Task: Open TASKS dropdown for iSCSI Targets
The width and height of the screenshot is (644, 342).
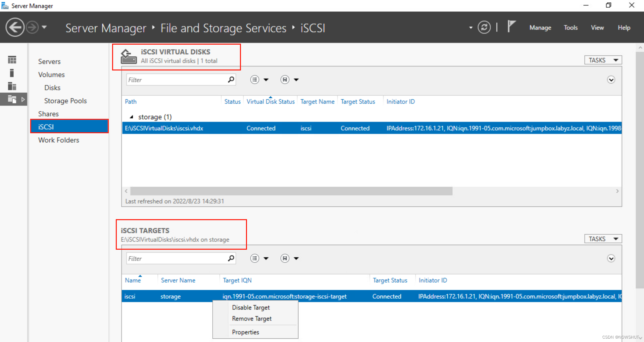Action: 603,239
